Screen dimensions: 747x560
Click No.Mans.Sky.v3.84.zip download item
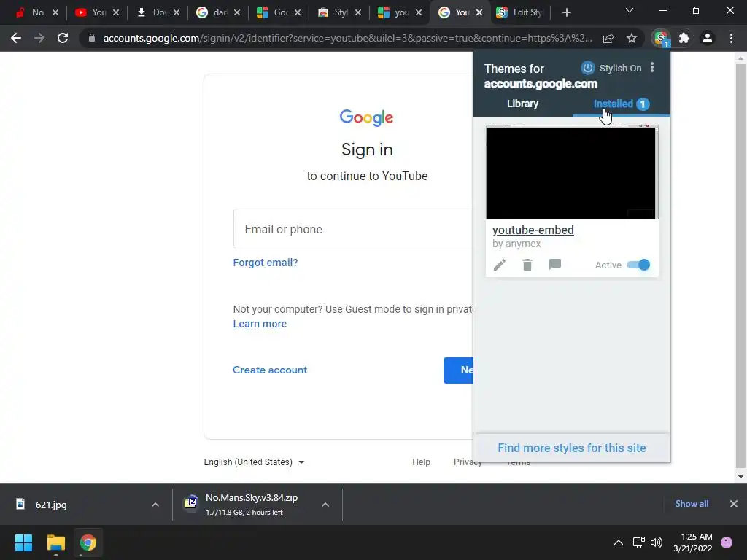[251, 505]
